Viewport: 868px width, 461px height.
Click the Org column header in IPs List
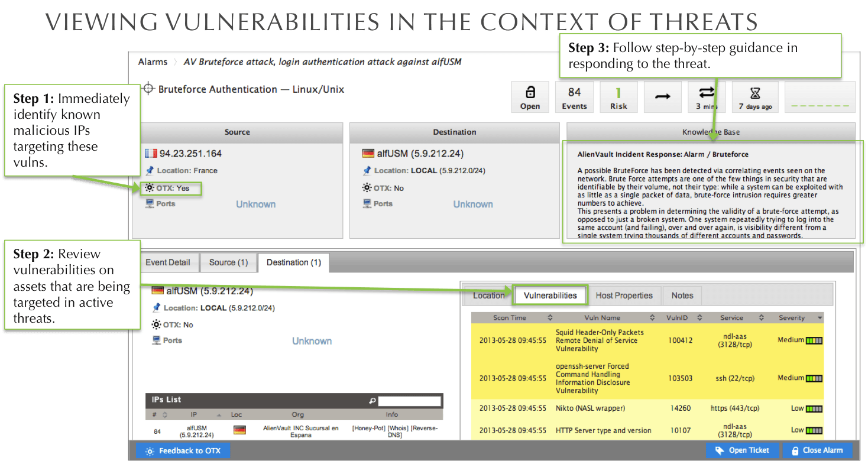point(298,415)
